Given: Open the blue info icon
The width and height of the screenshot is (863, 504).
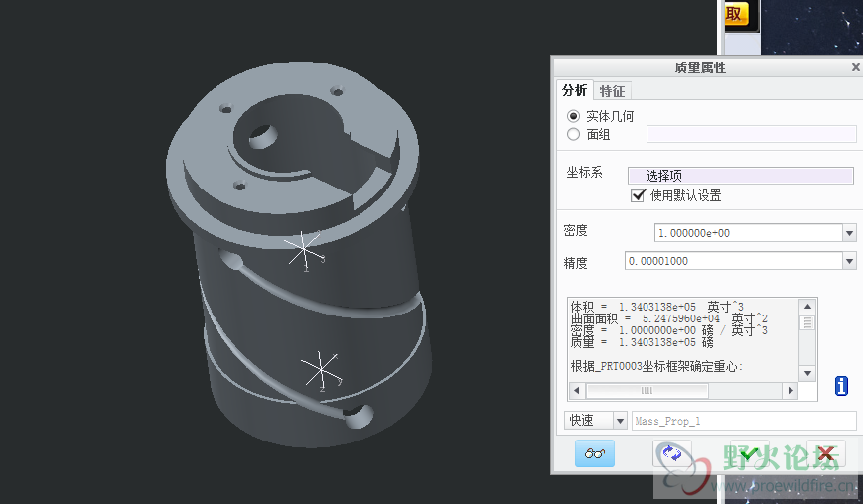Looking at the screenshot, I should coord(841,386).
